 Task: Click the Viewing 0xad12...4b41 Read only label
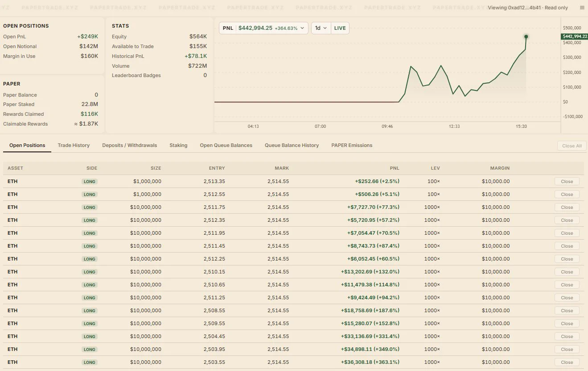[x=528, y=8]
